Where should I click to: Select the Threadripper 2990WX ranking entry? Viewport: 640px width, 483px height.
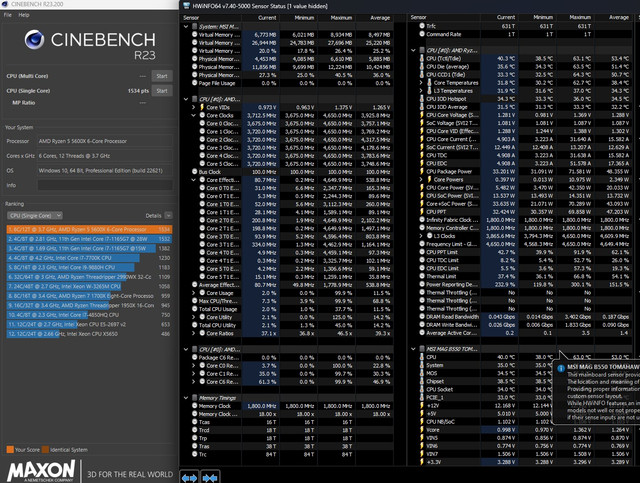(89, 277)
